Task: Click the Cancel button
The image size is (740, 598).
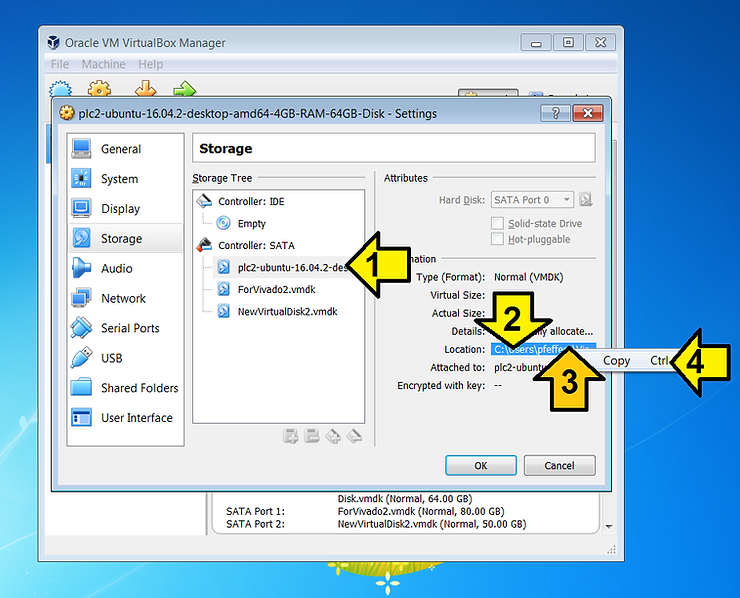Action: (559, 466)
